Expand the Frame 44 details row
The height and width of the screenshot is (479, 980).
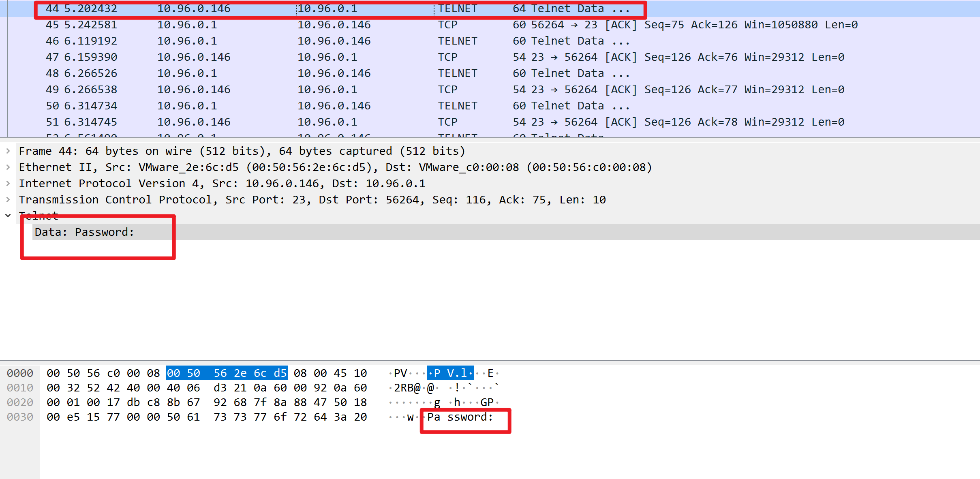pyautogui.click(x=8, y=151)
